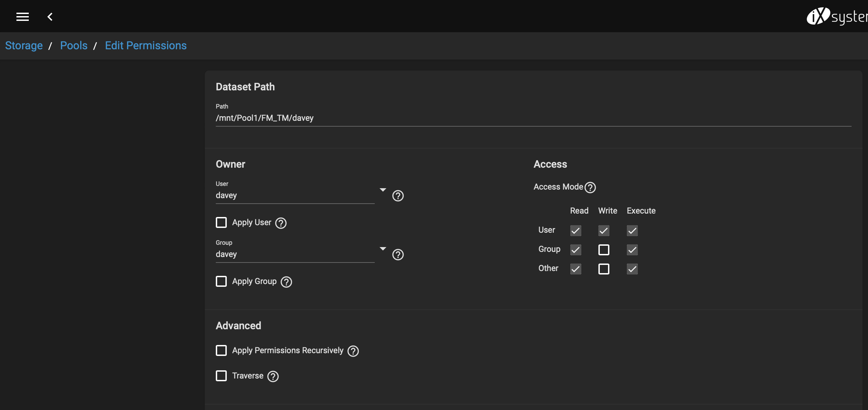Viewport: 868px width, 410px height.
Task: View Access Mode help tooltip
Action: pos(590,188)
